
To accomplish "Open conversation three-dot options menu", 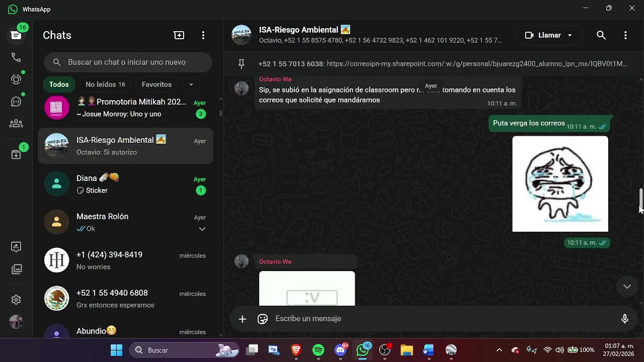I will (x=625, y=35).
